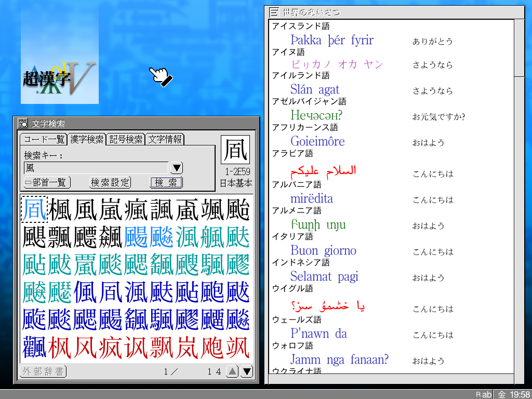Image resolution: width=532 pixels, height=399 pixels.
Task: Click the 検索キー text input field
Action: coord(96,168)
